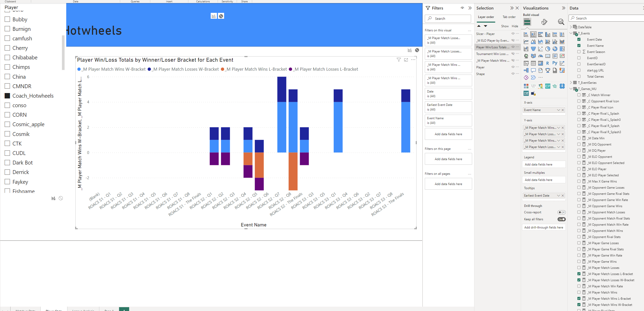
Task: Pick the gauge visual icon
Action: pyautogui.click(x=541, y=56)
